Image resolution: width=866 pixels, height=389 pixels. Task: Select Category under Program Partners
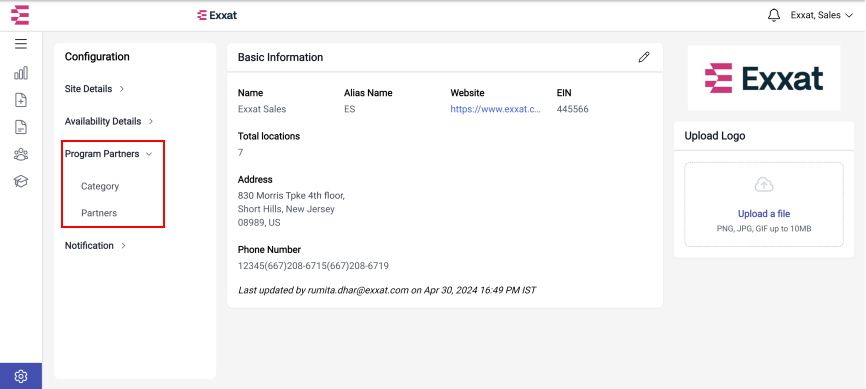[100, 186]
